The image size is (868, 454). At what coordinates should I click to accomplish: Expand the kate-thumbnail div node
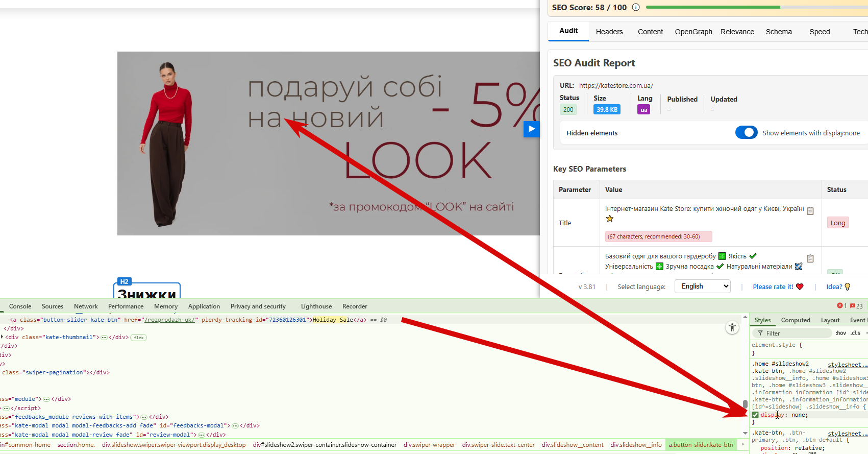[3, 337]
